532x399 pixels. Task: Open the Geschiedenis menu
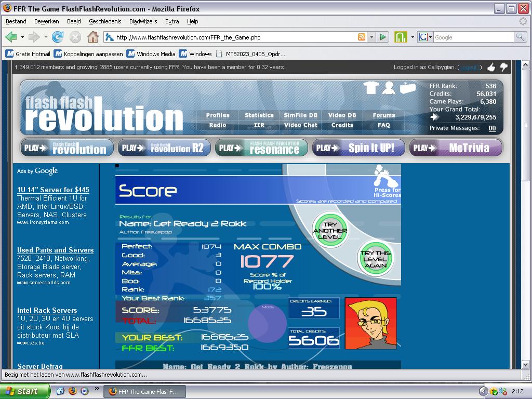point(105,21)
